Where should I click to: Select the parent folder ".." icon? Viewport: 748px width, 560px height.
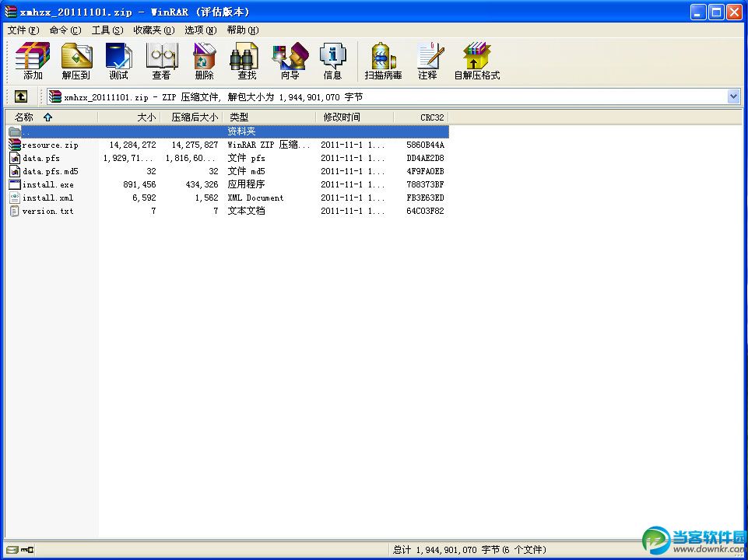pos(15,131)
